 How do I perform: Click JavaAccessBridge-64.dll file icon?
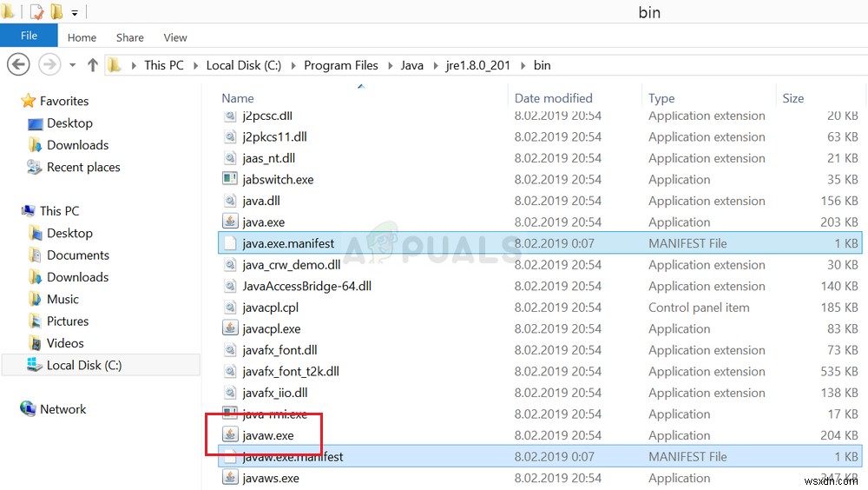(230, 286)
